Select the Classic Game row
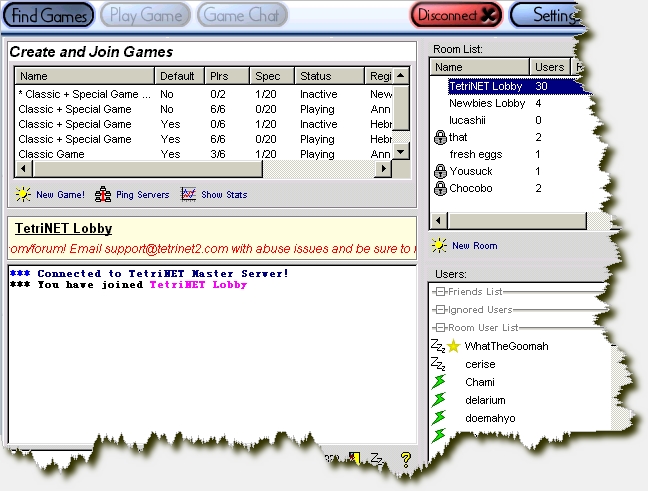This screenshot has height=491, width=648. tap(203, 154)
